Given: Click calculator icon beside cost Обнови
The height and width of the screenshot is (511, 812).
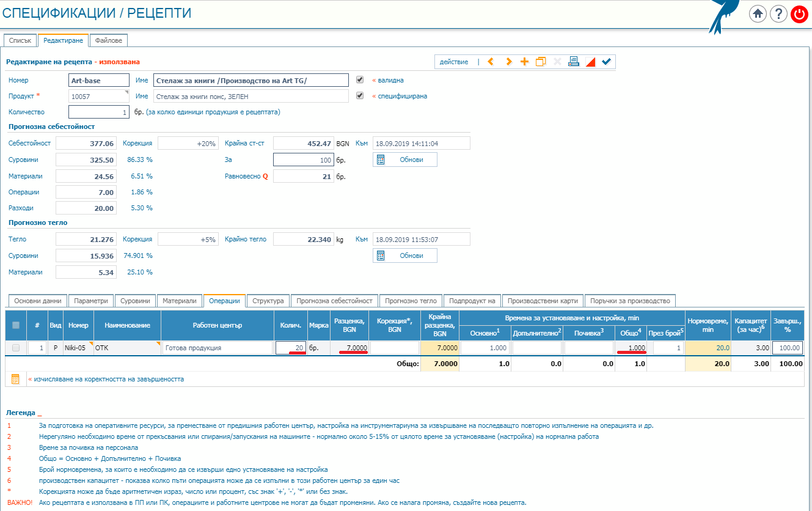Looking at the screenshot, I should pos(381,160).
